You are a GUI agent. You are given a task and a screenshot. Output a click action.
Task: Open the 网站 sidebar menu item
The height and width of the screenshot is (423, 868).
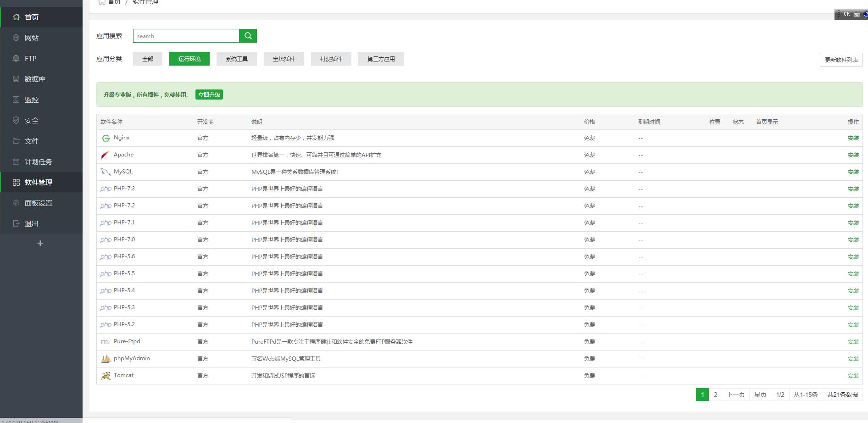[x=41, y=38]
